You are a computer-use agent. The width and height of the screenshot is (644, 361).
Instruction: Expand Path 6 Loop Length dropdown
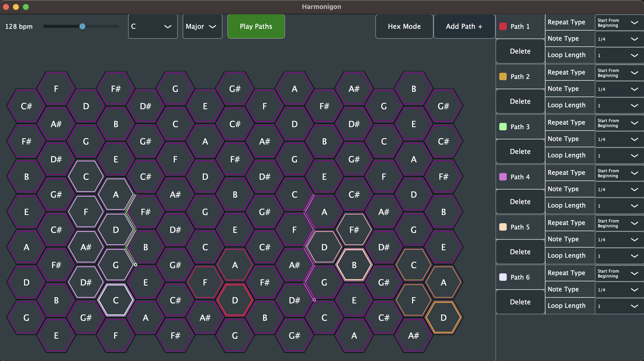click(619, 306)
